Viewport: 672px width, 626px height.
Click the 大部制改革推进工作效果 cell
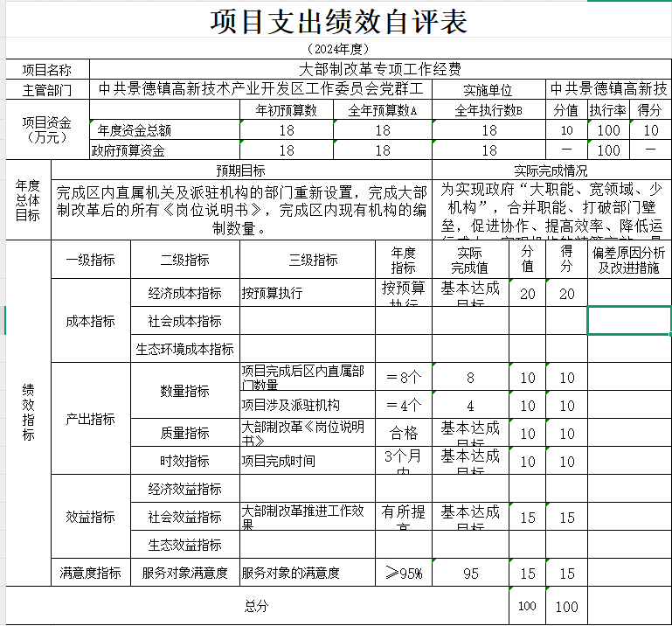[x=307, y=517]
